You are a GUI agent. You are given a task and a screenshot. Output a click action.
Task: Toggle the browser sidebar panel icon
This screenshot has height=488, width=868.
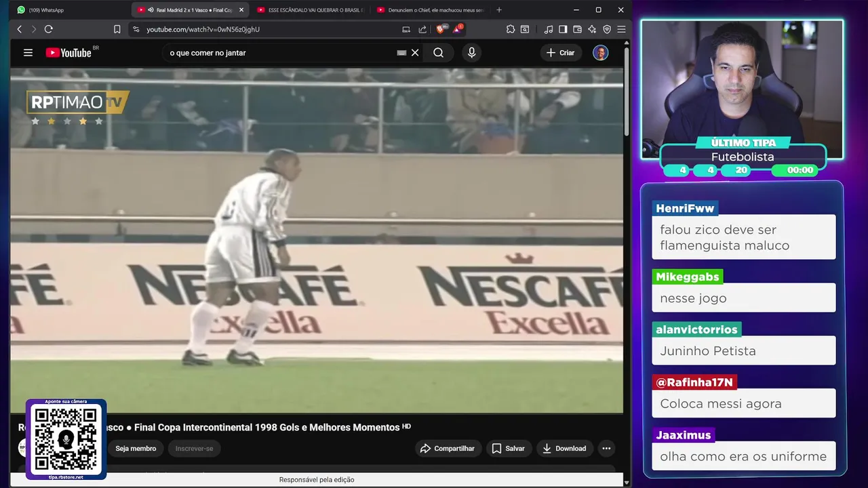[563, 29]
